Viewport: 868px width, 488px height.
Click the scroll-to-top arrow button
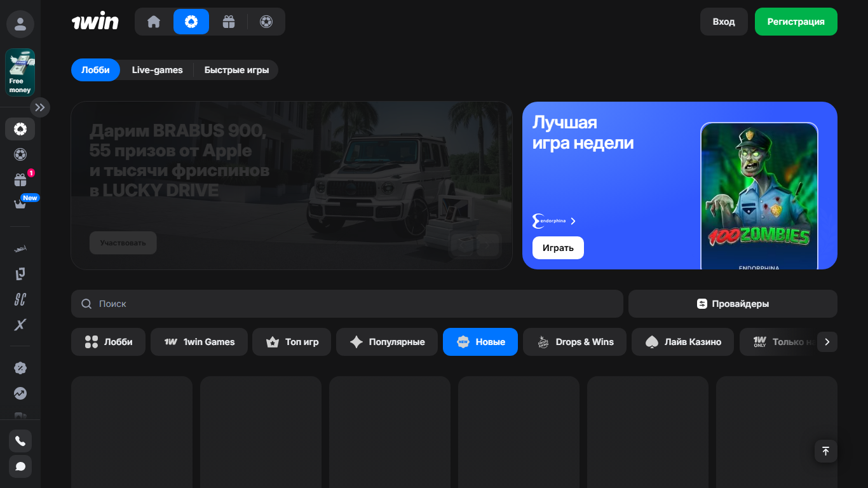coord(826,451)
